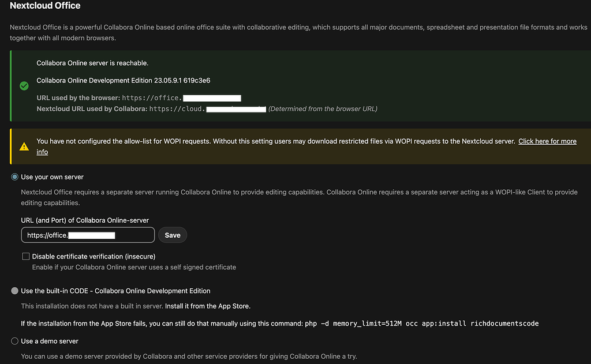Click the "Collabora Online server is reachable" message
This screenshot has height=364, width=591.
point(92,63)
